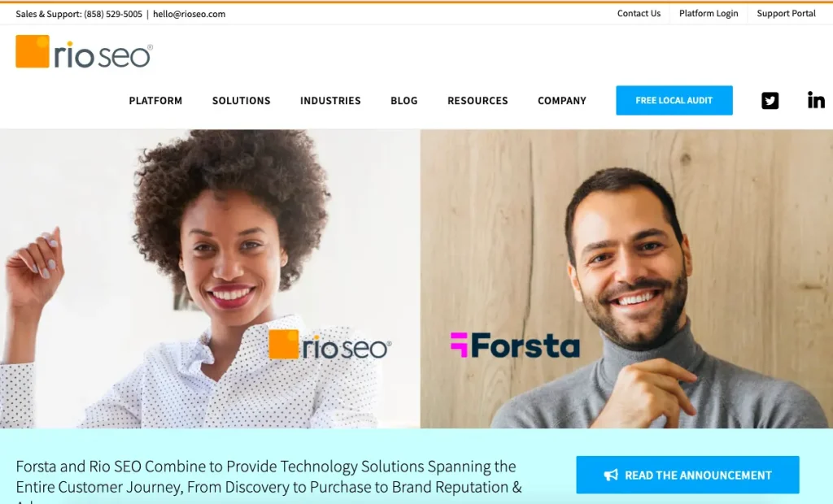Click the Forsta logo on the banner

pos(515,345)
